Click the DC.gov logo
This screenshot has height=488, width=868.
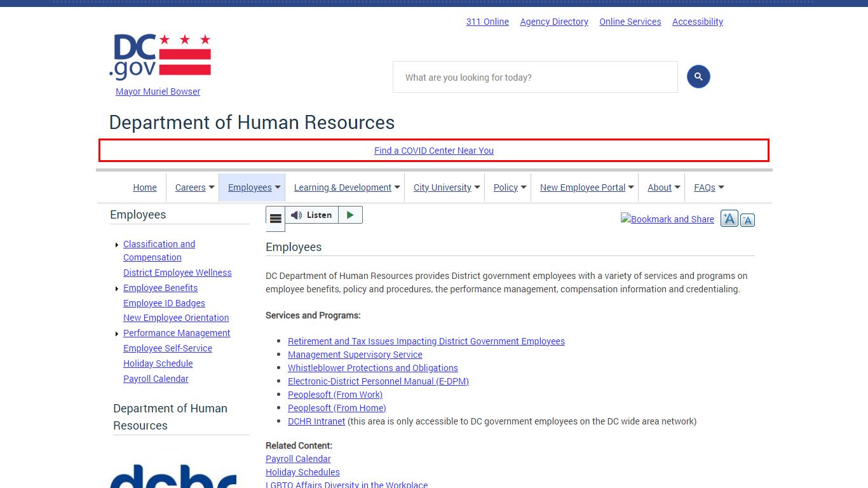coord(159,57)
